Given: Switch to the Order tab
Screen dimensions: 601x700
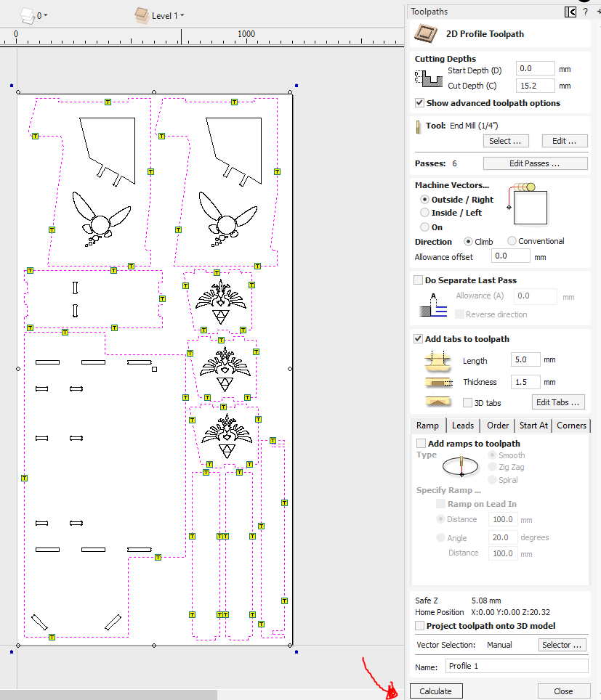Looking at the screenshot, I should click(x=498, y=426).
